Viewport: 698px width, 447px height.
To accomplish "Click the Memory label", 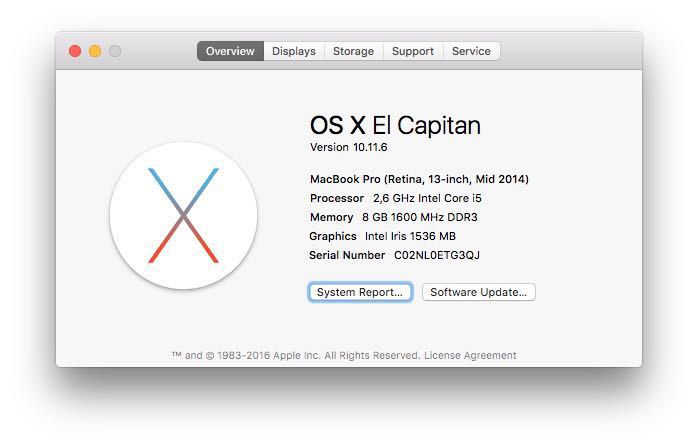I will [x=332, y=217].
